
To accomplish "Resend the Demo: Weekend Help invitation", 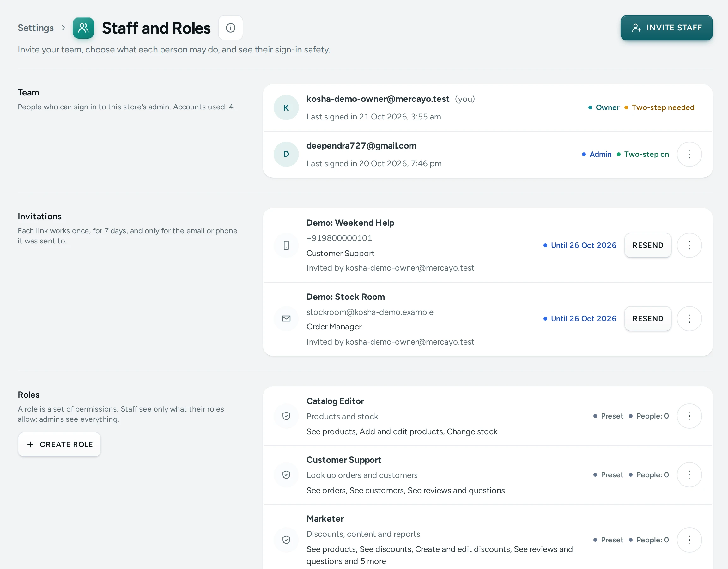I will [x=648, y=245].
